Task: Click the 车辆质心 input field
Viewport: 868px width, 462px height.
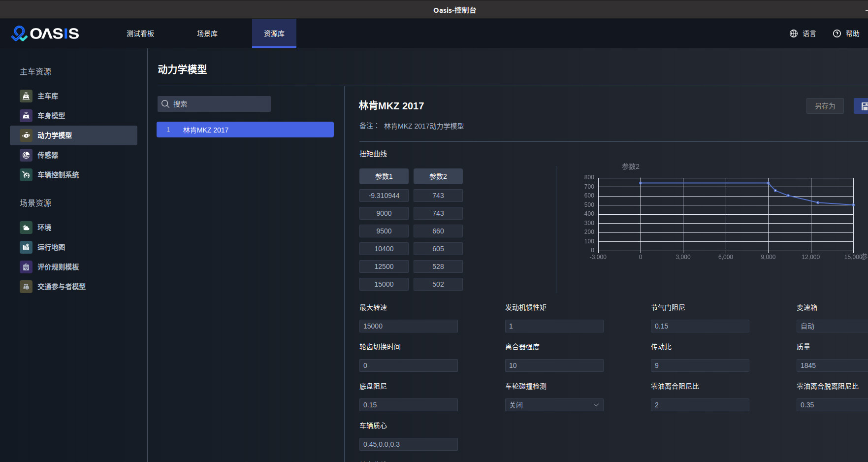Action: point(409,444)
